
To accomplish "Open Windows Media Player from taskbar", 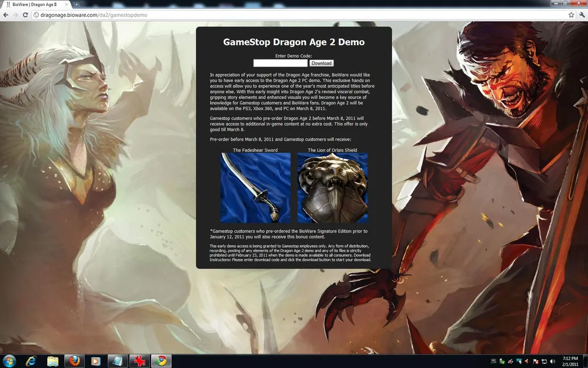I will [96, 361].
